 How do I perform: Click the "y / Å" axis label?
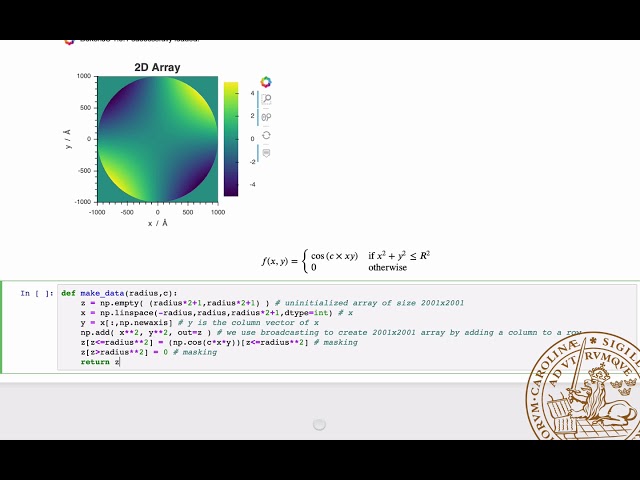[68, 139]
